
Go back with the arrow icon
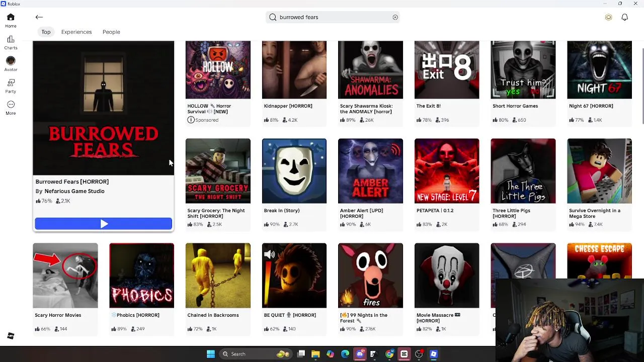click(x=39, y=17)
